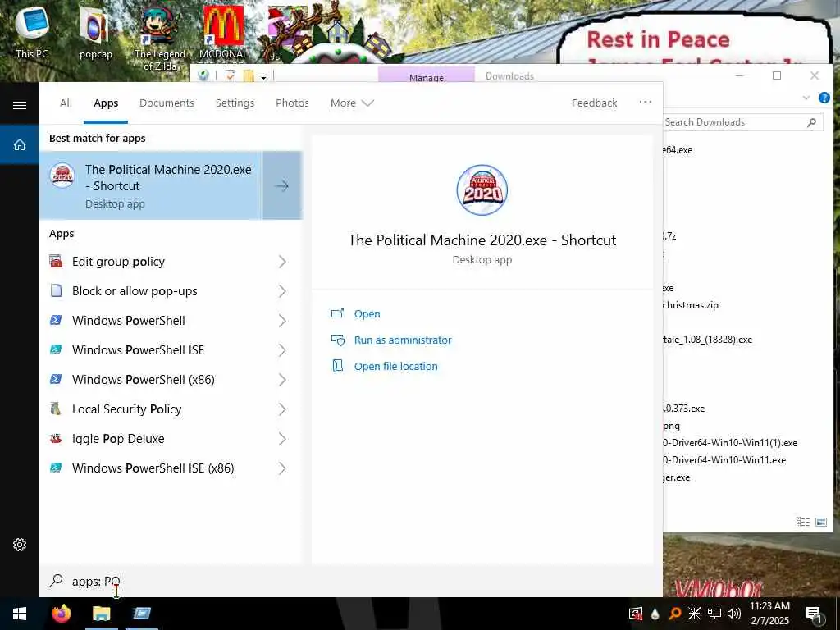Click the Edit group policy icon
This screenshot has height=630, width=840.
[56, 262]
